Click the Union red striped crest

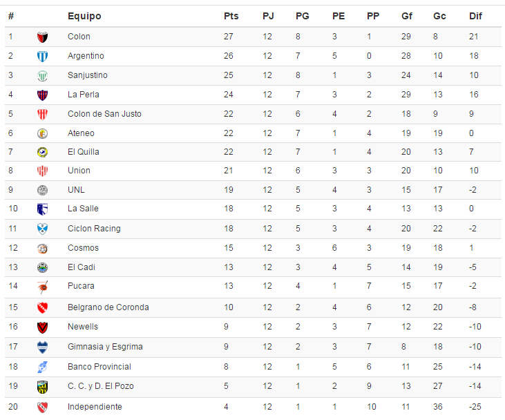point(42,171)
